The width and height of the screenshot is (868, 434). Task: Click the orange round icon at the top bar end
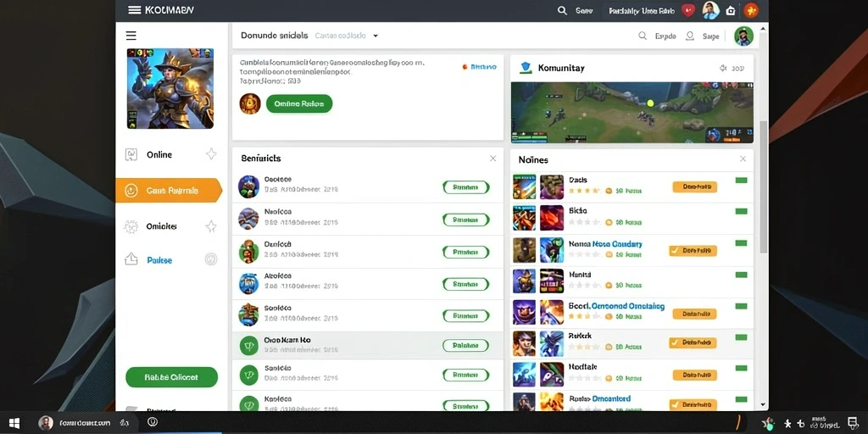(751, 10)
